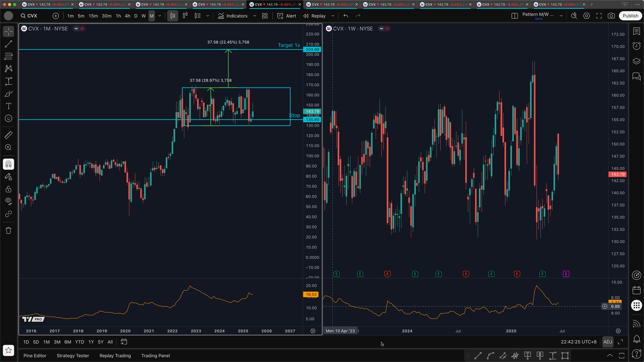Expand the chart style options dropdown arrow
Viewport: 644px width, 362px height.
207,16
